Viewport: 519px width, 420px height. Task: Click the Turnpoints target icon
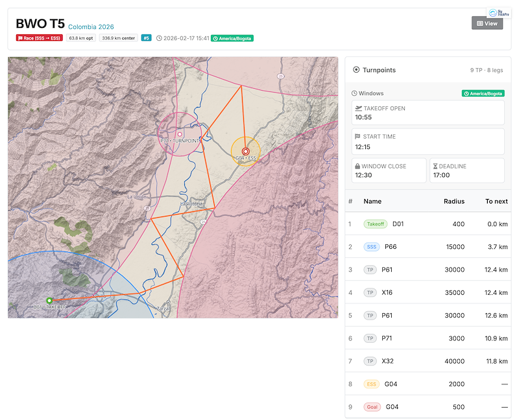pyautogui.click(x=357, y=70)
